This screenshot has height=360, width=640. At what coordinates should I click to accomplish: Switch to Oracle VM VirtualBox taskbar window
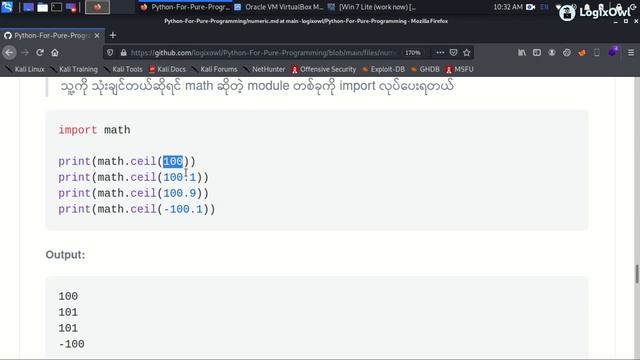click(x=280, y=7)
